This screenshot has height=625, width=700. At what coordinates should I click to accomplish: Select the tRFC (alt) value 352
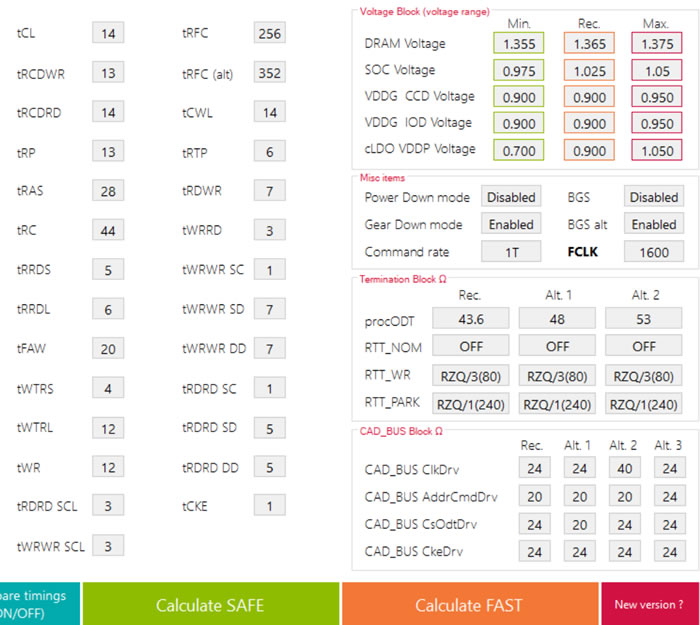(269, 73)
